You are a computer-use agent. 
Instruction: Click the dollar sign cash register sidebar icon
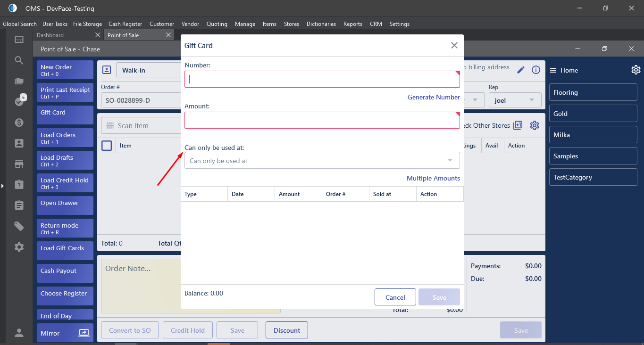(19, 123)
